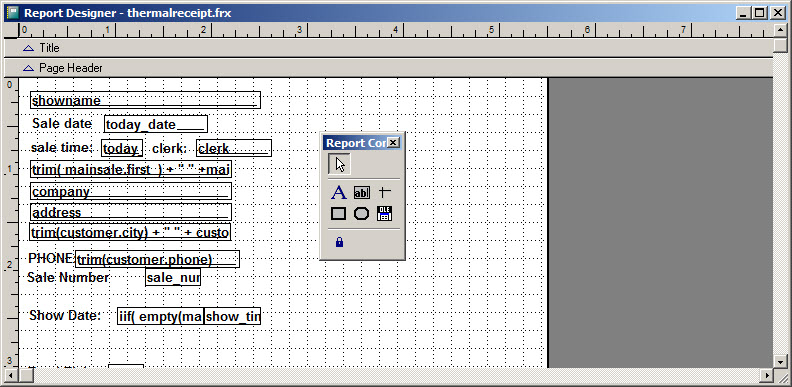Click the Report Designer window icon
Screen dimensions: 792x387
pos(12,13)
